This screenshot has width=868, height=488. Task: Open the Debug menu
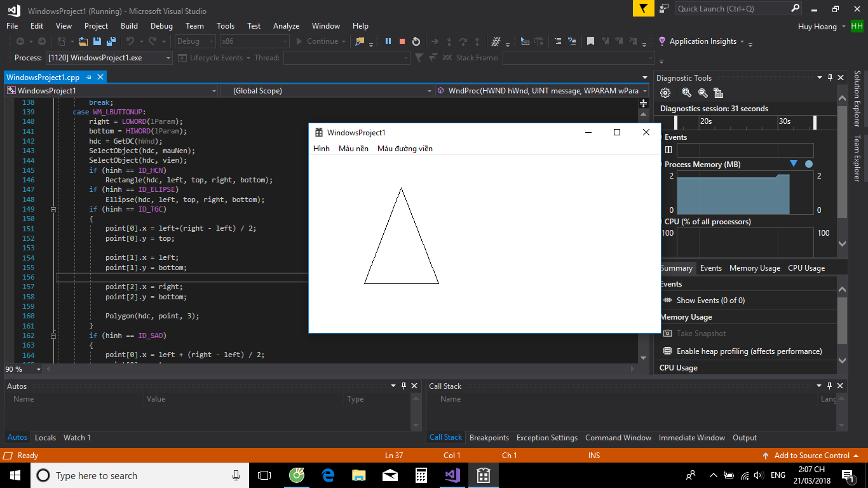[161, 26]
